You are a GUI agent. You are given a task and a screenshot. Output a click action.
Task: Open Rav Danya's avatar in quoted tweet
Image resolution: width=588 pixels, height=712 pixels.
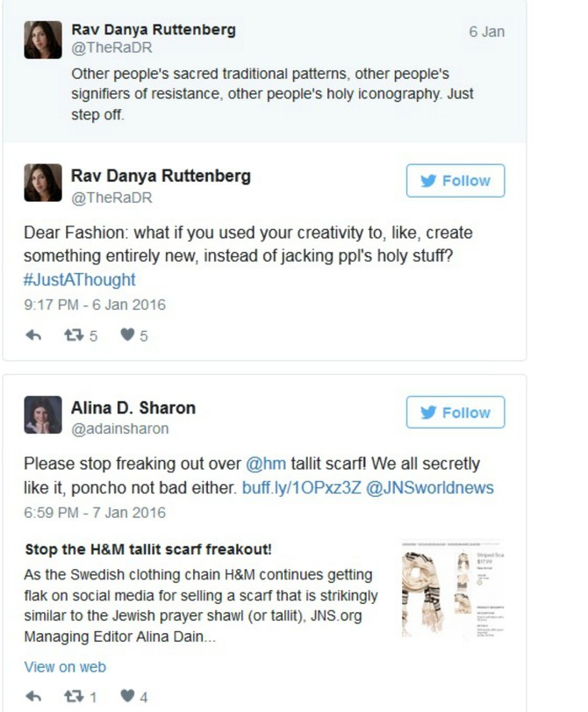click(x=43, y=40)
